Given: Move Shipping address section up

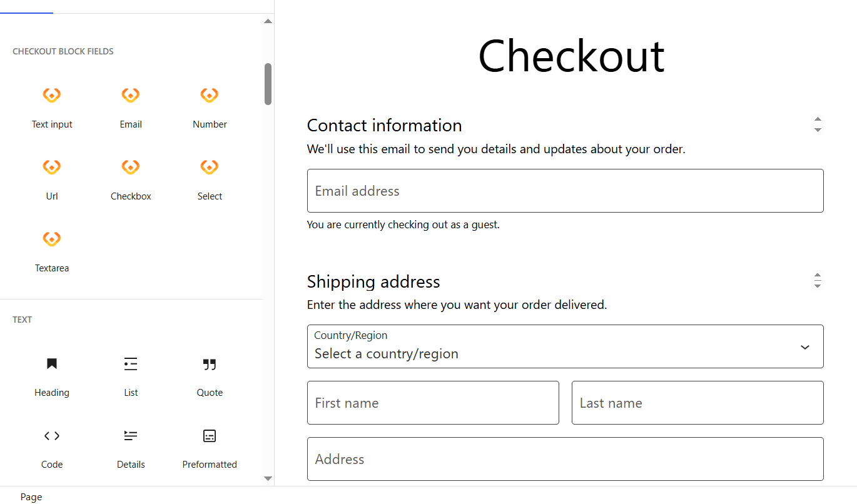Looking at the screenshot, I should [818, 275].
